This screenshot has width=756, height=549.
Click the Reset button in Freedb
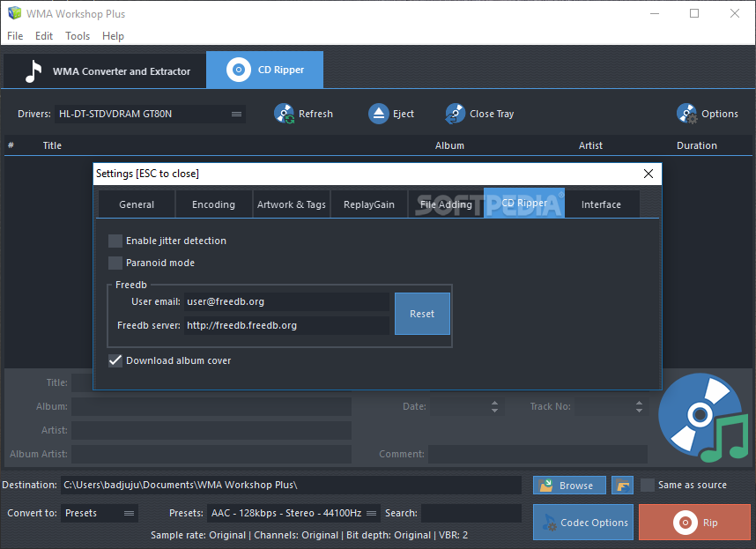pyautogui.click(x=422, y=314)
